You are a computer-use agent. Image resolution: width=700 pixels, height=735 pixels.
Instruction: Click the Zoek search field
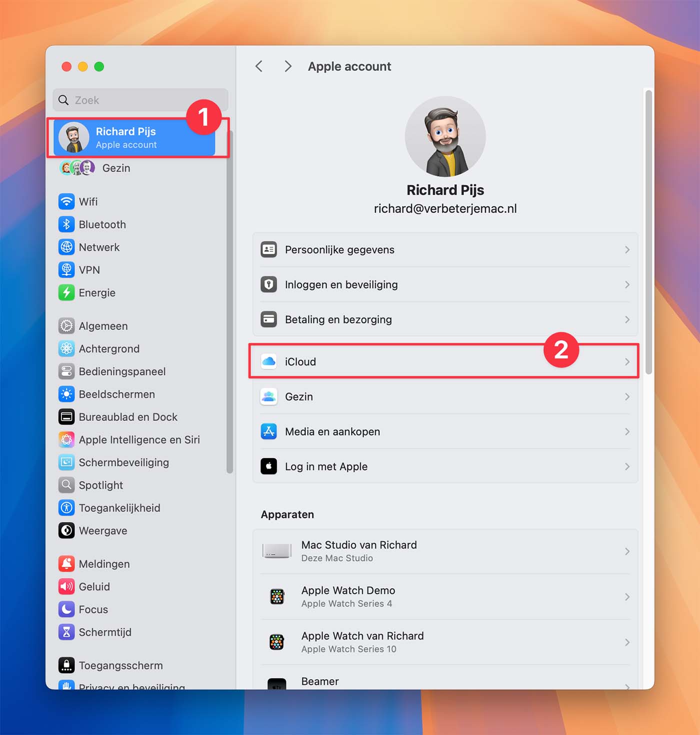[145, 100]
